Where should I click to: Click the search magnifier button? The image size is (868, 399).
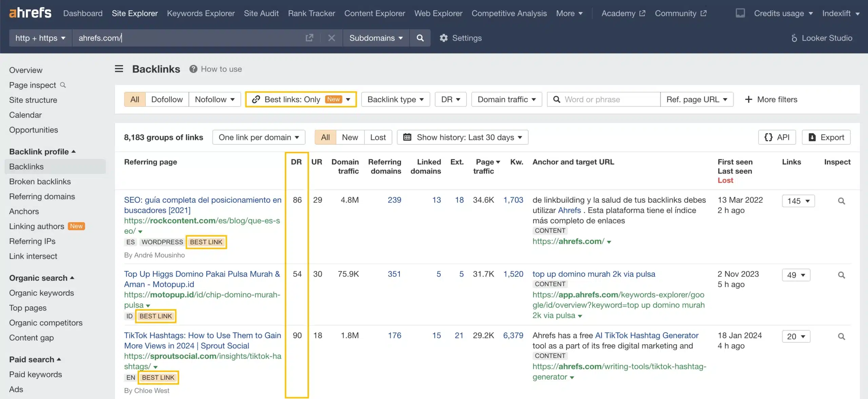pos(420,38)
